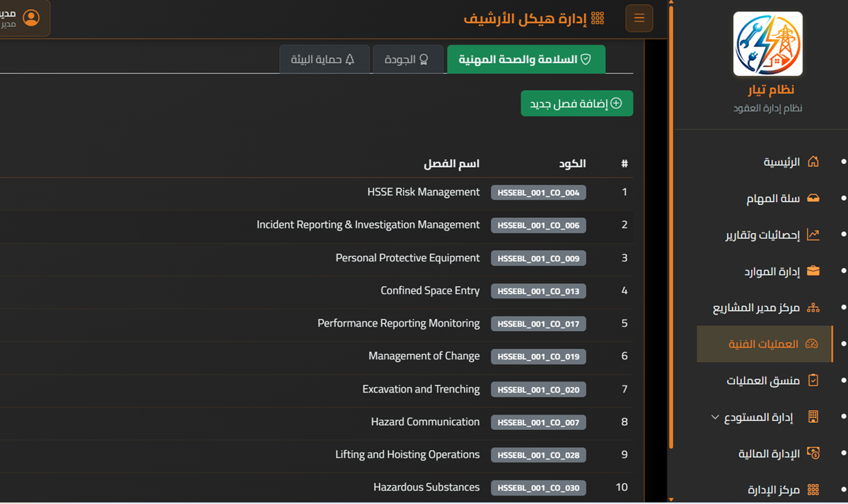
Task: Open إحصائيات وتقارير from the sidebar
Action: [762, 235]
